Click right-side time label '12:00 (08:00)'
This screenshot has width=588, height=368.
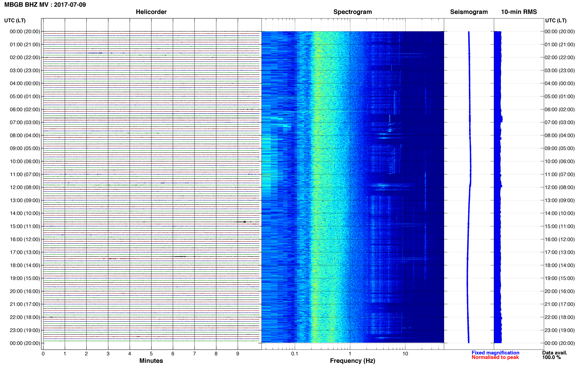pos(560,187)
